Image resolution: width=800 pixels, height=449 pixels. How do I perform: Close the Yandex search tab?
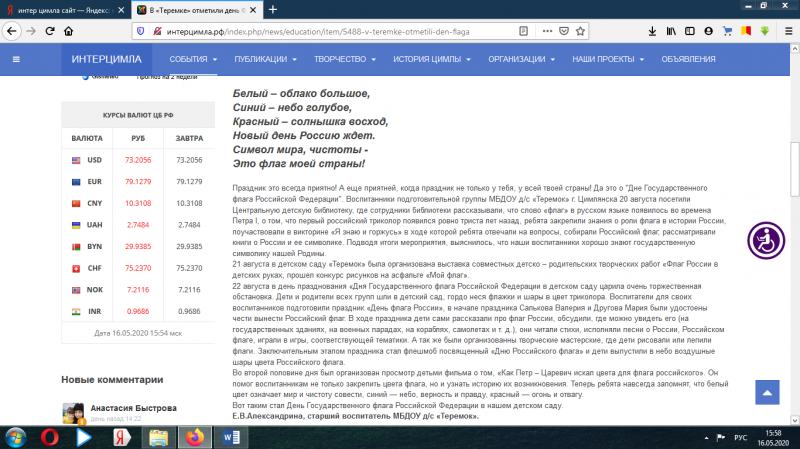click(121, 10)
